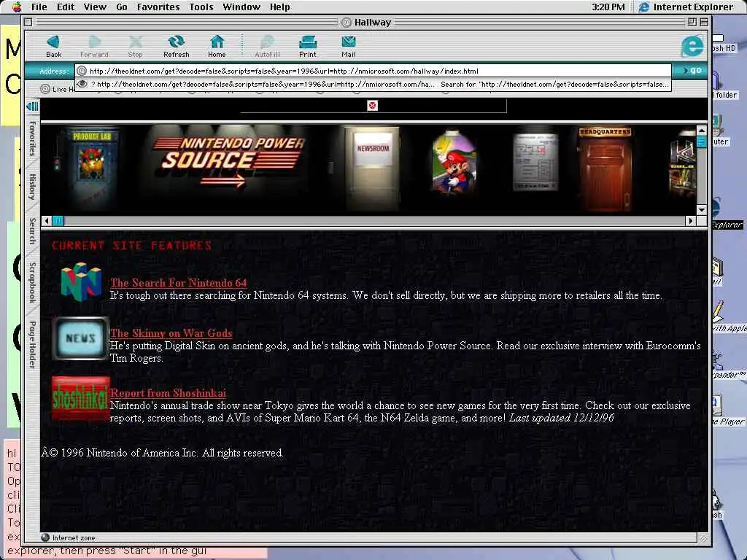This screenshot has width=747, height=560.
Task: Click the NEWS television icon
Action: tap(80, 338)
